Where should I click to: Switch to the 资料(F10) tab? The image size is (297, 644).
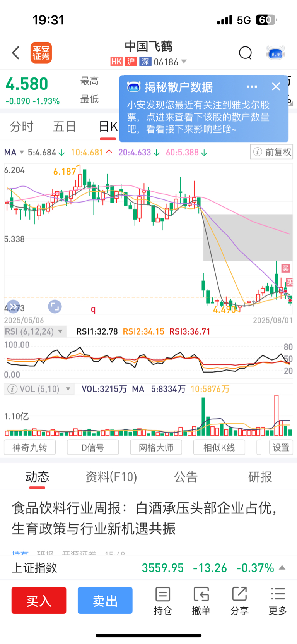(x=111, y=477)
